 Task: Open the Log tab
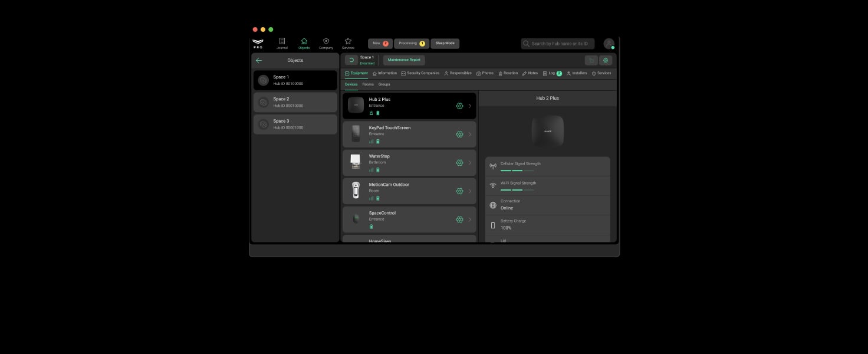(551, 73)
